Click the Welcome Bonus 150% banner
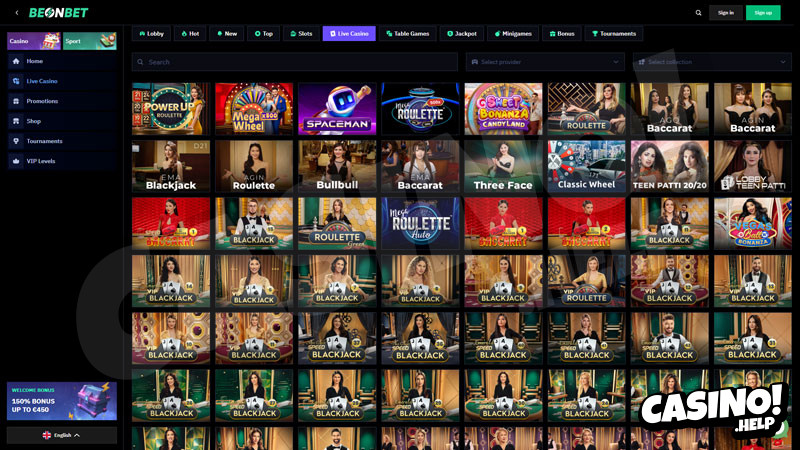Viewport: 800px width, 450px height. pyautogui.click(x=62, y=401)
